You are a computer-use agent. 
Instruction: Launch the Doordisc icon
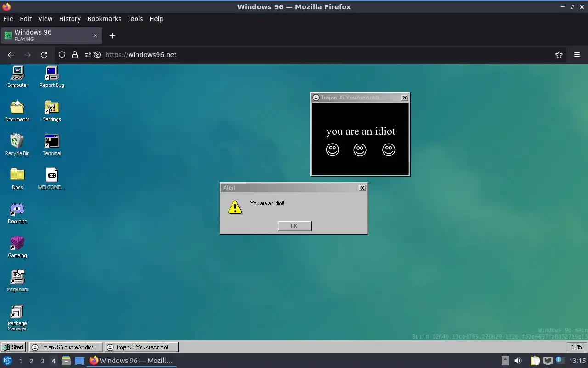[x=17, y=213]
